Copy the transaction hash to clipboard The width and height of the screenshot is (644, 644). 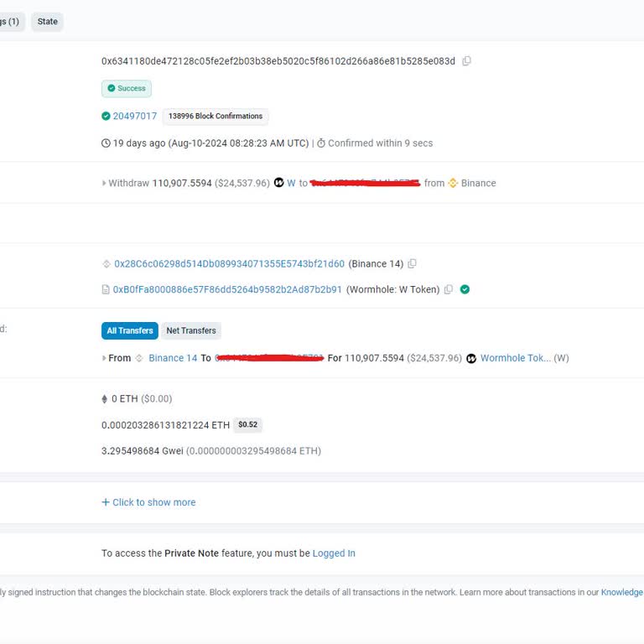point(467,61)
